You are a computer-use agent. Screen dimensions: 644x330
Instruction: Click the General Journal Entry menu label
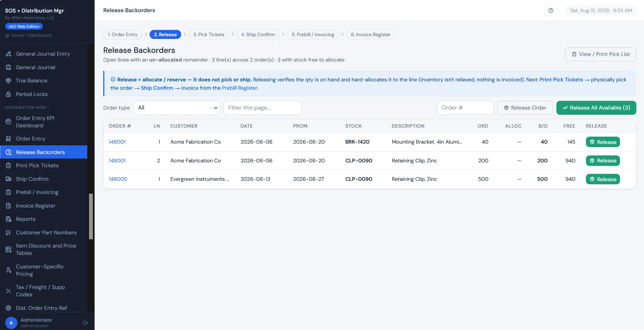click(x=43, y=54)
